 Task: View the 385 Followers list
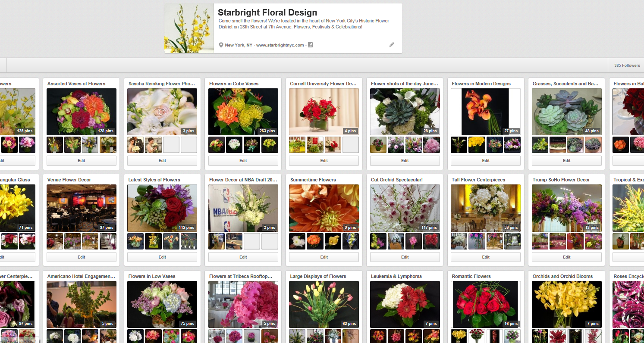pyautogui.click(x=627, y=65)
